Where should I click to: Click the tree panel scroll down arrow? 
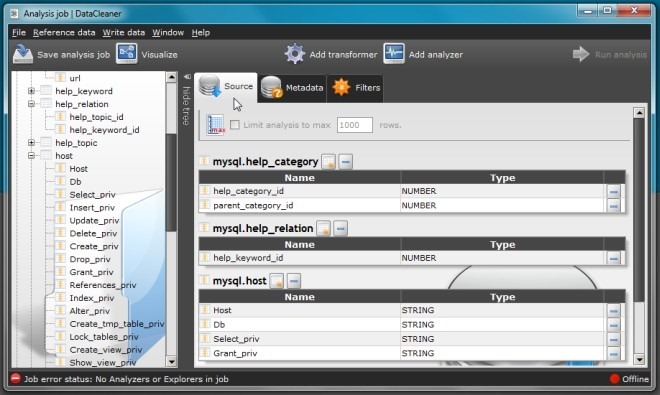(171, 362)
